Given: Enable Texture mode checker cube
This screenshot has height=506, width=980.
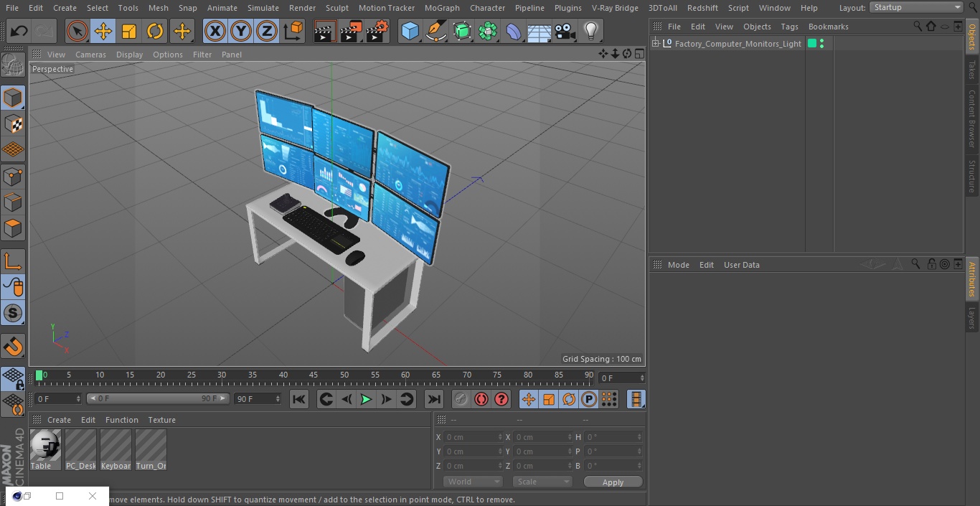Looking at the screenshot, I should coord(13,123).
